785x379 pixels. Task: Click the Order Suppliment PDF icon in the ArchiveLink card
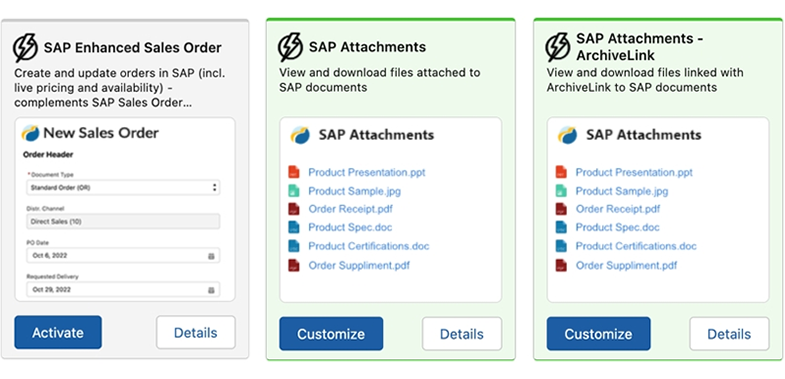(x=561, y=265)
